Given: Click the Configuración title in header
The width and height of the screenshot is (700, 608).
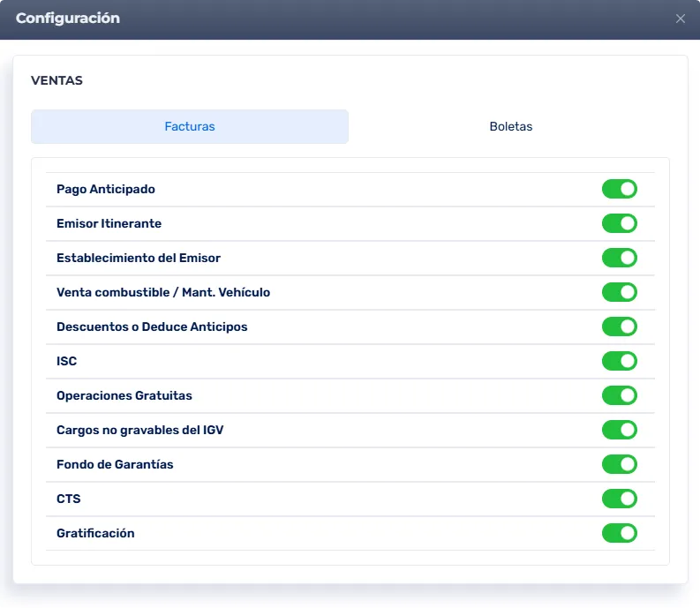Looking at the screenshot, I should click(x=68, y=19).
